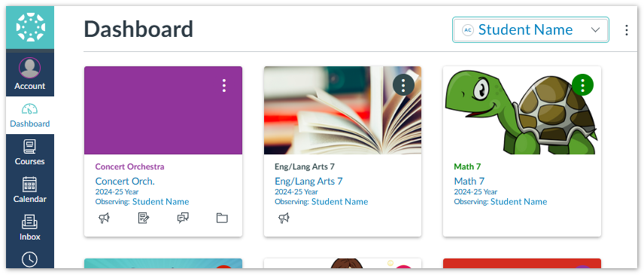Open Math 7 card options menu

pyautogui.click(x=583, y=85)
